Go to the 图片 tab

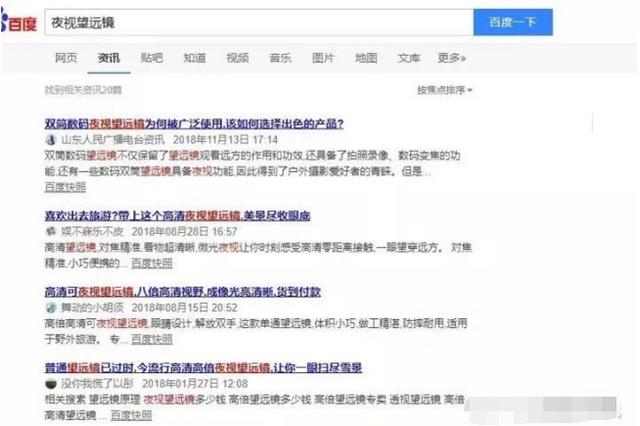pos(323,58)
